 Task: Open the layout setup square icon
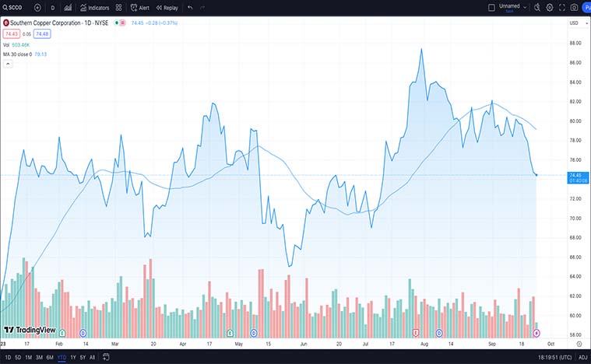[x=491, y=8]
